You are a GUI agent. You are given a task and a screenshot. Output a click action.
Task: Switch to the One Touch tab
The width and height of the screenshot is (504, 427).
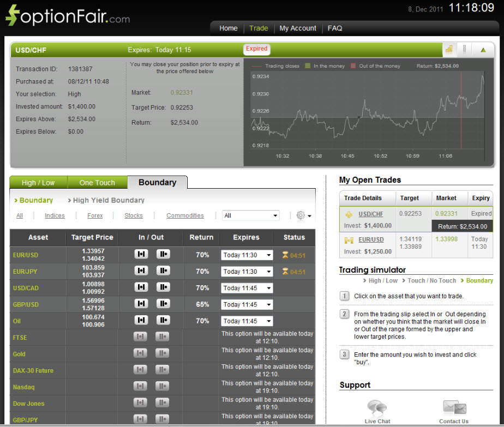(x=97, y=183)
